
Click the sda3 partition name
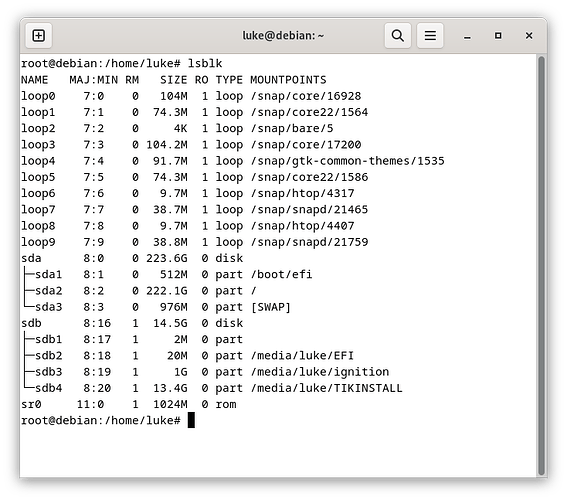[x=48, y=307]
